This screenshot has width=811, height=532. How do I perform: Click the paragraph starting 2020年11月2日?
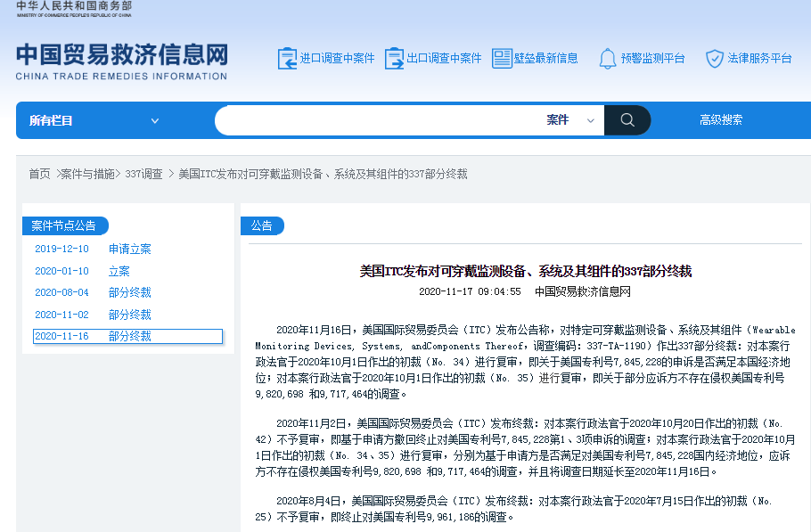[525, 447]
